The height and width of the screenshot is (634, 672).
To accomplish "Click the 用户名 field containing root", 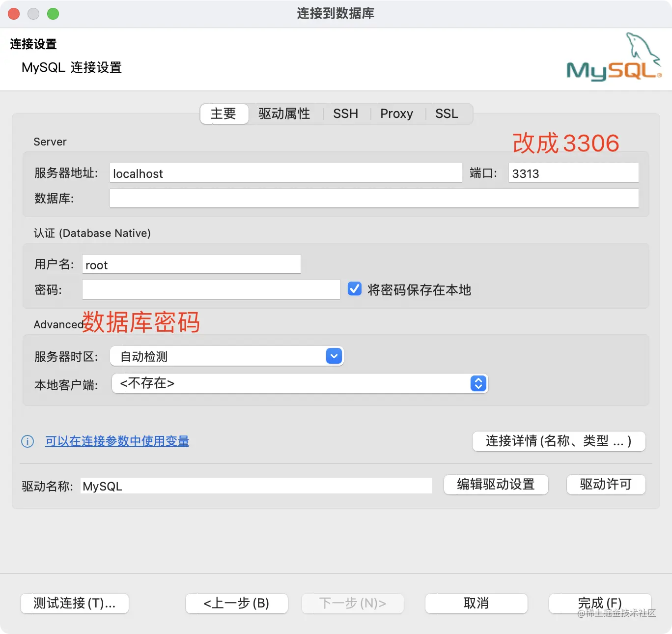I will tap(192, 264).
